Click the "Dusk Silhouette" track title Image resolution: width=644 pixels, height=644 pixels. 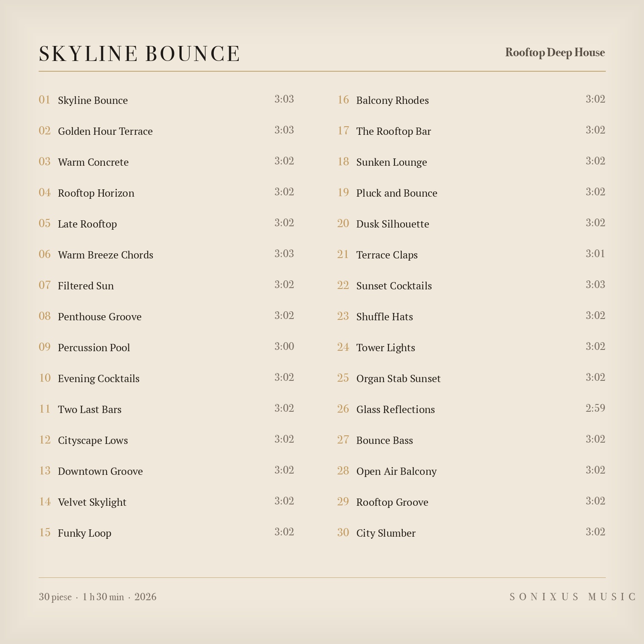393,224
